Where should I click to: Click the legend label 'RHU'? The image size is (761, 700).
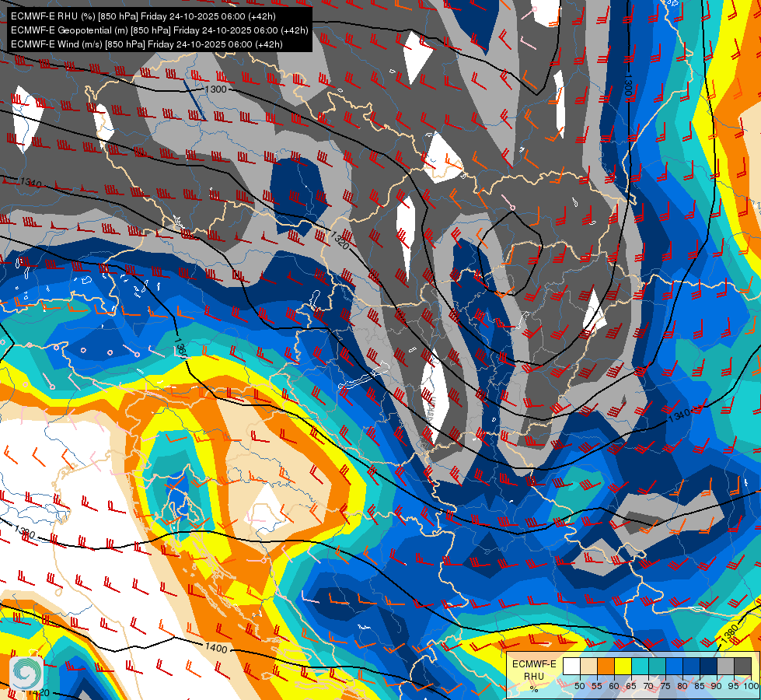tap(534, 676)
